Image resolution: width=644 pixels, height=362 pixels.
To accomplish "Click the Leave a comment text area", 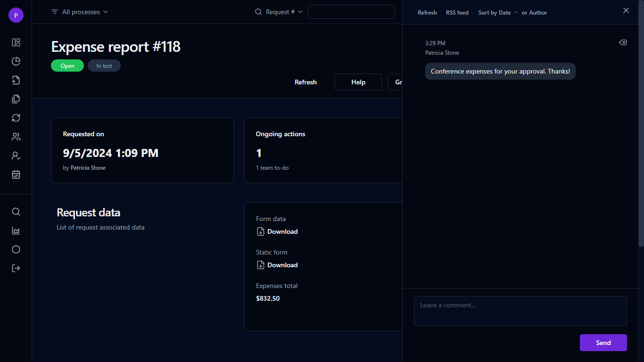I will 520,311.
